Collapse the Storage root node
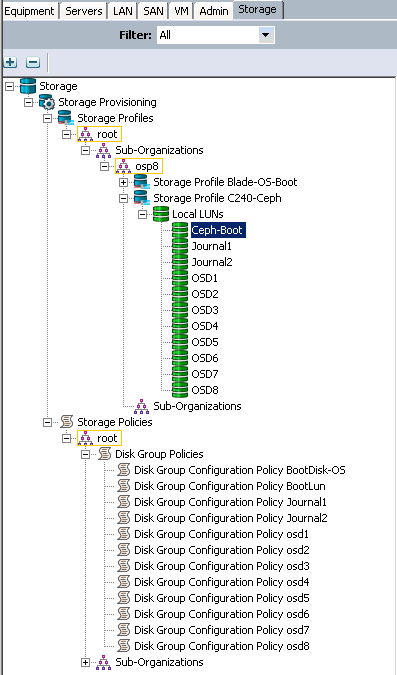Screen dimensions: 397x675 [x=9, y=86]
